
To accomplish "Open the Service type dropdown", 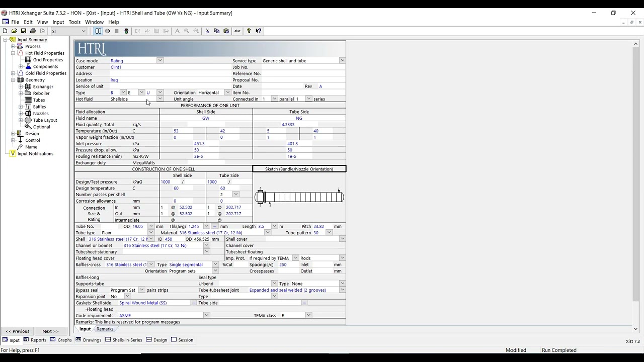I will point(342,61).
